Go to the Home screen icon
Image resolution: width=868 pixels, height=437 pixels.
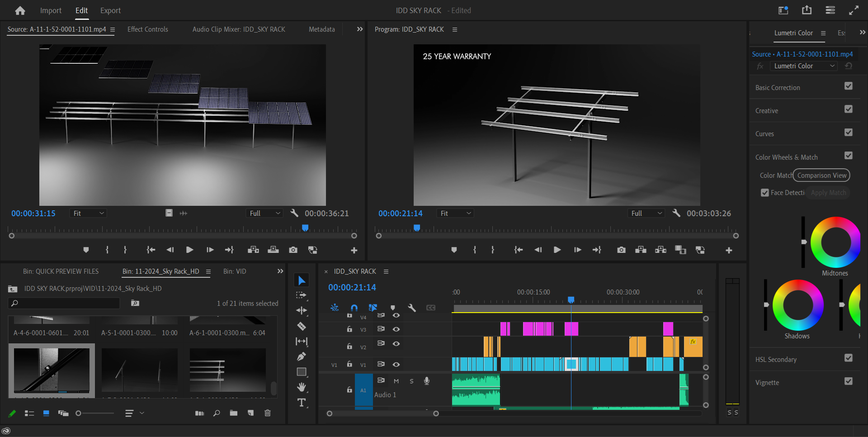tap(20, 10)
